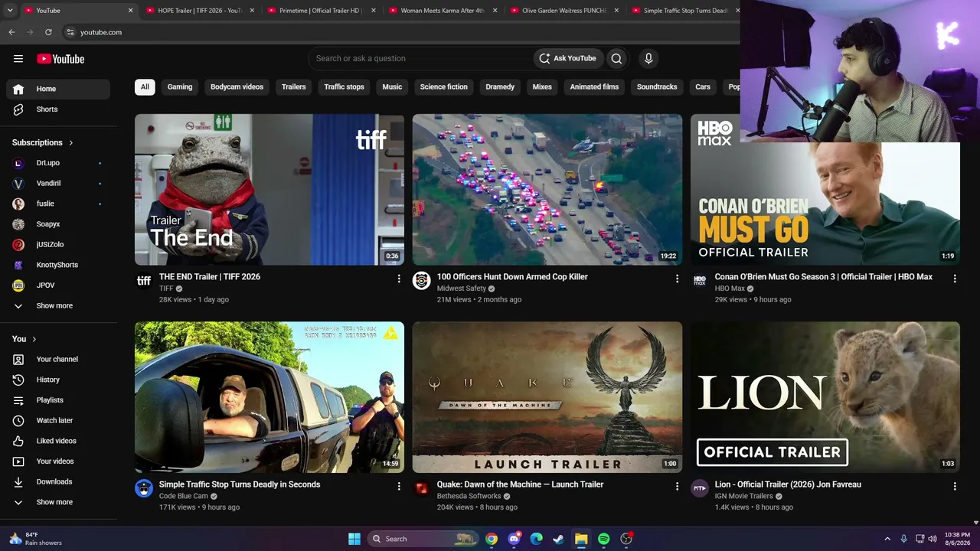The width and height of the screenshot is (980, 551).
Task: Show hidden system tray icons
Action: tap(887, 539)
